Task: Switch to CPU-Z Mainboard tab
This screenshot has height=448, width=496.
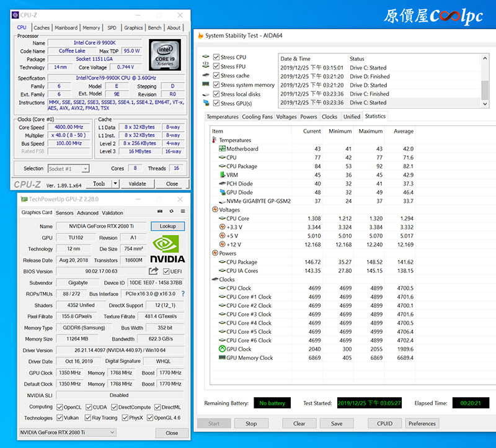Action: click(x=66, y=27)
